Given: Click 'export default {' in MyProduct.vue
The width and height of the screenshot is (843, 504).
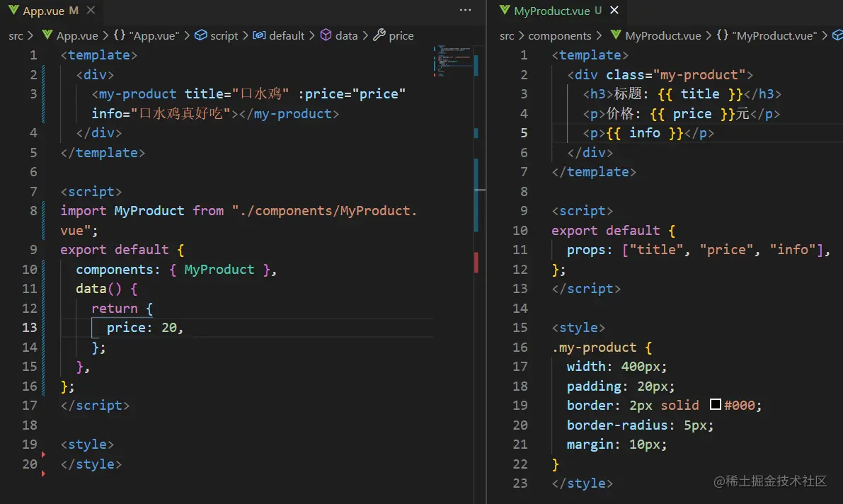Looking at the screenshot, I should (x=614, y=231).
